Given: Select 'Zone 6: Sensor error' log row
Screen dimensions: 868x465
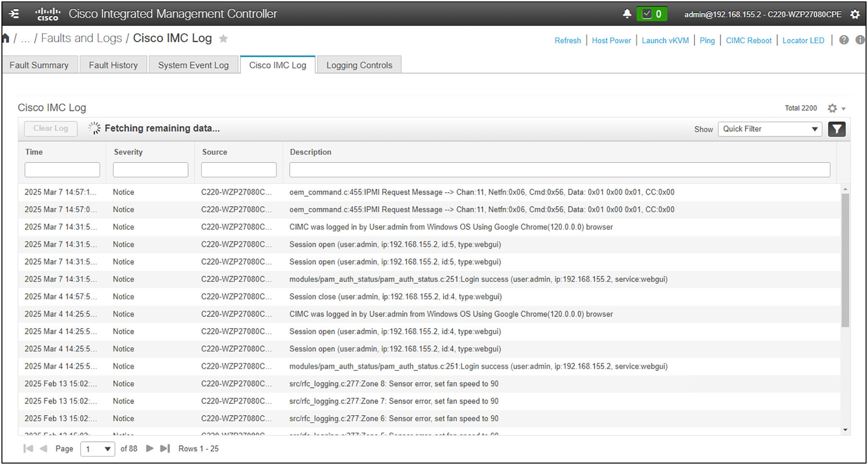Looking at the screenshot, I should tap(429, 418).
